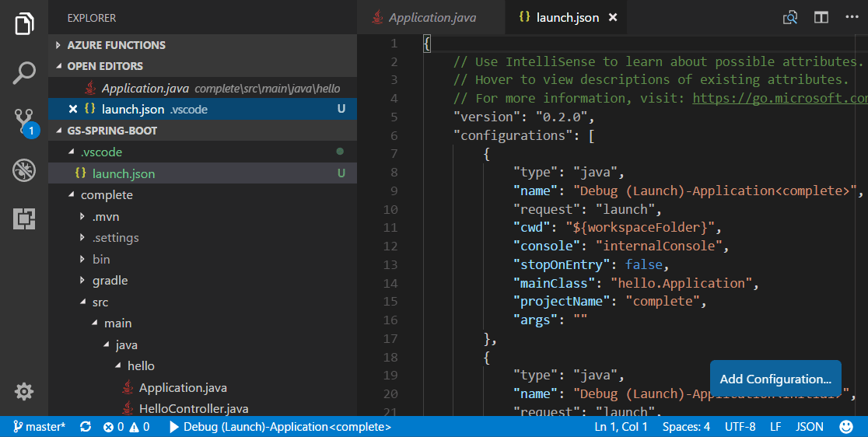This screenshot has width=868, height=437.
Task: Close the launch.json editor tab
Action: (613, 17)
